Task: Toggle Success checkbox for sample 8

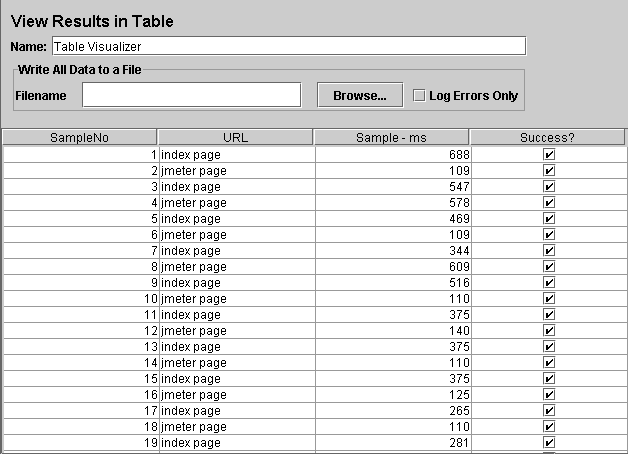Action: tap(549, 267)
